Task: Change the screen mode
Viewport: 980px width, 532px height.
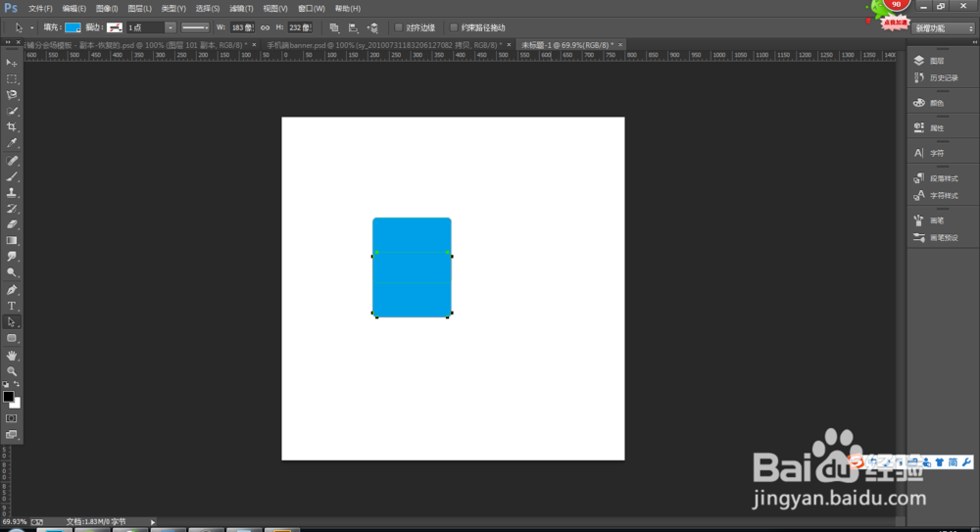Action: (12, 434)
